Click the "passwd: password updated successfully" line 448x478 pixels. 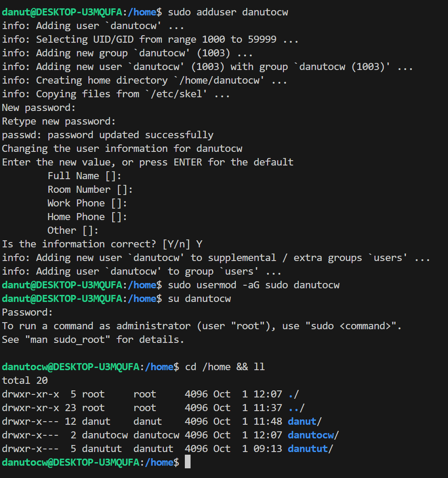tap(107, 135)
